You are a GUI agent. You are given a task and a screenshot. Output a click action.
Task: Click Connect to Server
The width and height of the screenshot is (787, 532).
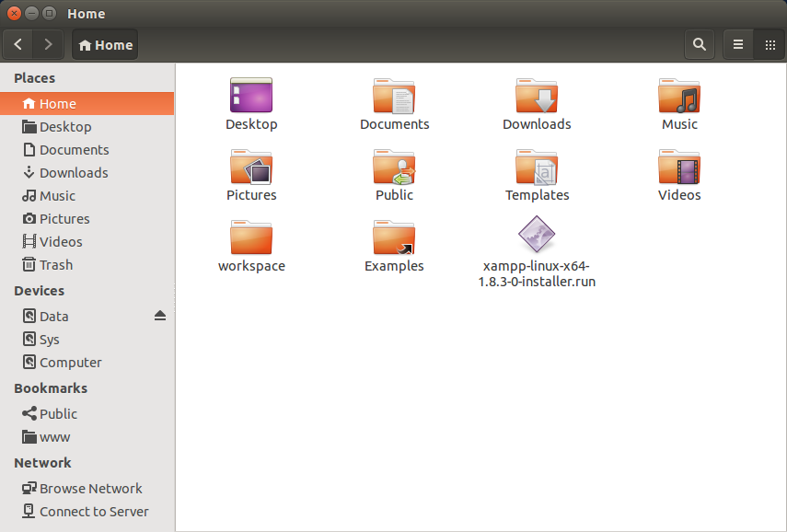93,512
